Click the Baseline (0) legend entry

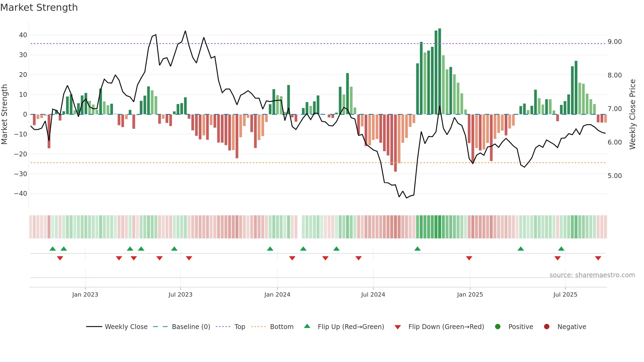(x=182, y=327)
